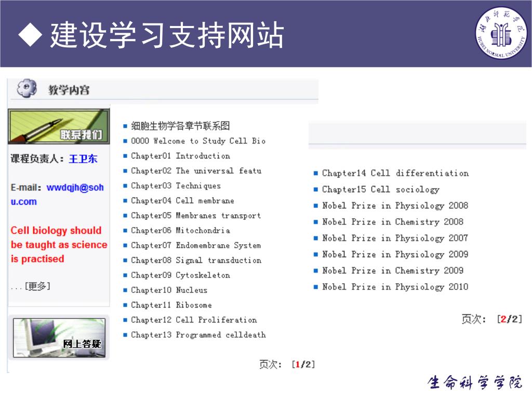Click the 课程负责人 label
Image resolution: width=532 pixels, height=399 pixels.
[37, 159]
